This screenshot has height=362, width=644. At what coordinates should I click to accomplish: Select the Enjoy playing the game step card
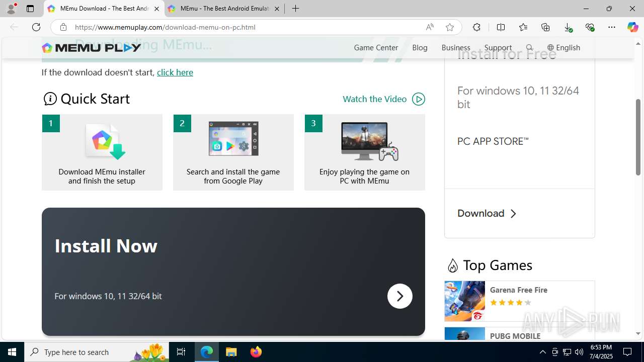click(365, 152)
